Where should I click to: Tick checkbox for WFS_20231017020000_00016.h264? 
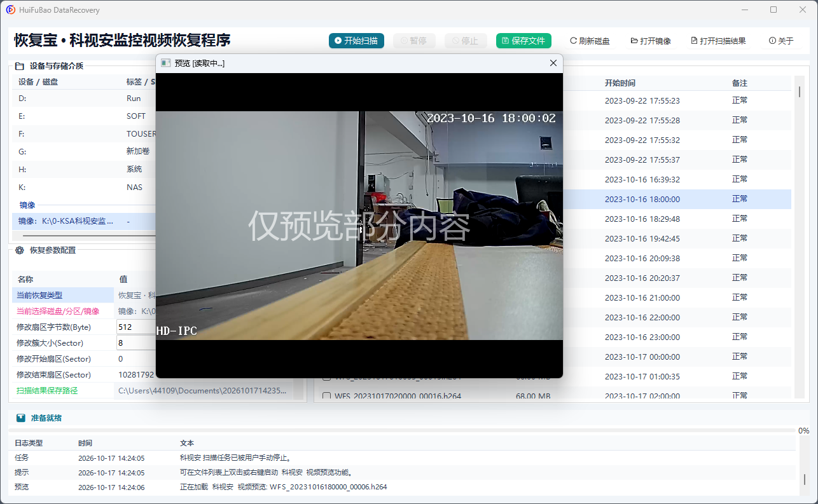tap(327, 396)
